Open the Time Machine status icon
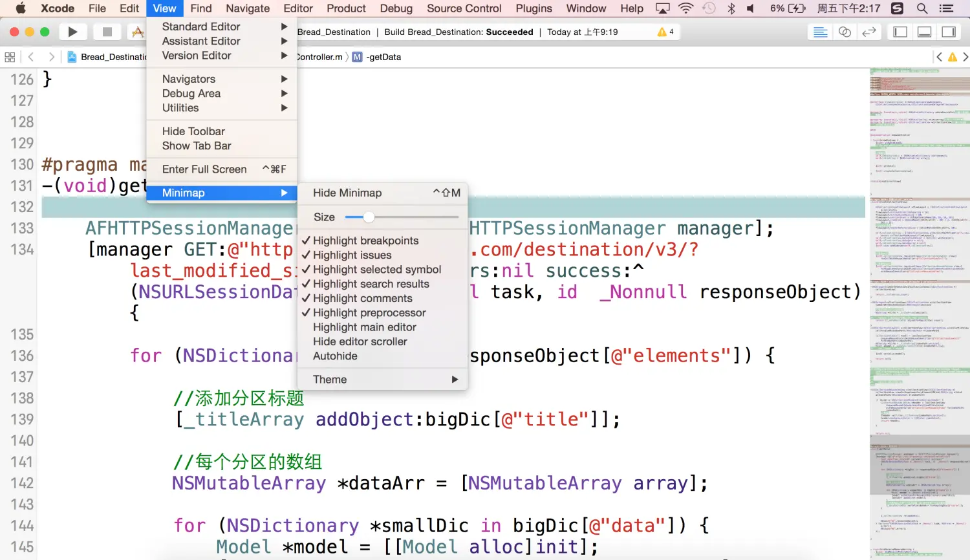 tap(709, 8)
